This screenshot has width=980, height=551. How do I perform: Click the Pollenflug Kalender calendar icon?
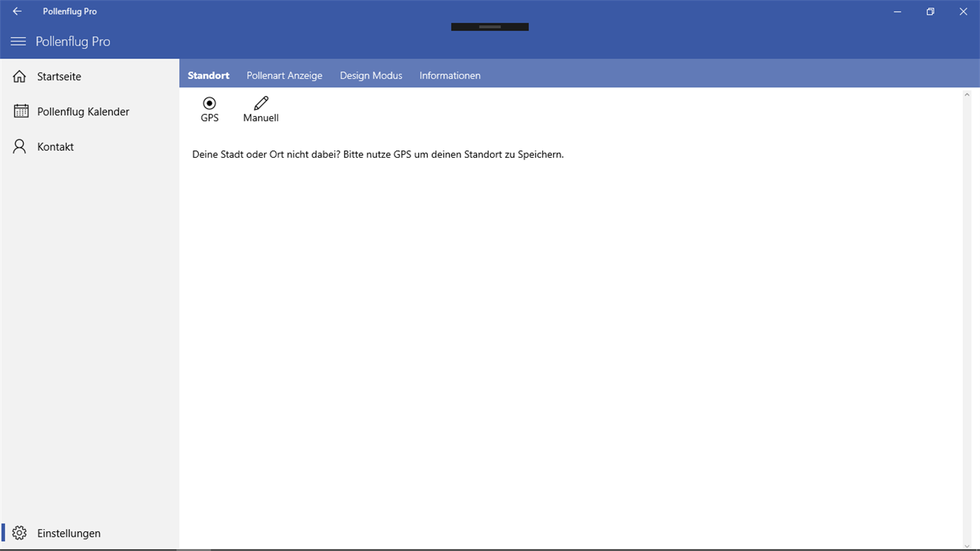click(x=21, y=111)
